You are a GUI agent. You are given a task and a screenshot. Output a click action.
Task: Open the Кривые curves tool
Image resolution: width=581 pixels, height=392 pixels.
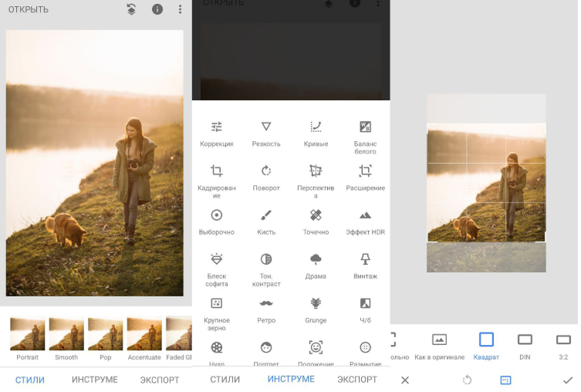(x=316, y=132)
